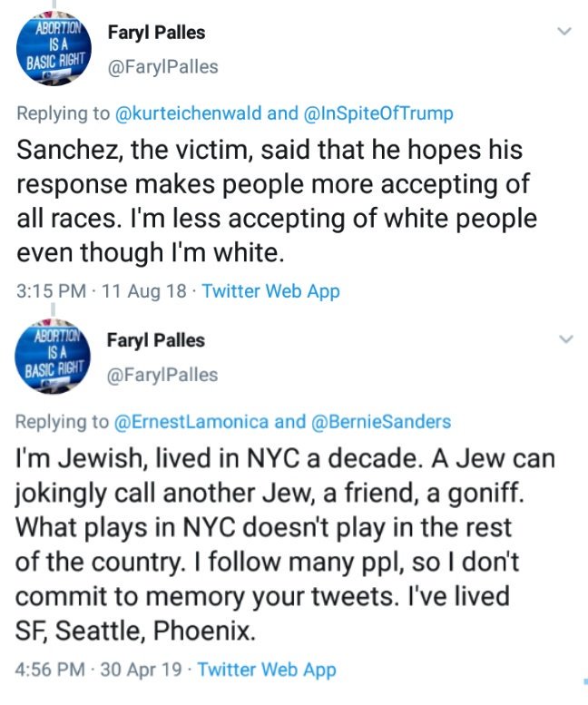Open the @kurteichenwald mention link
Screen dimensions: 588x705
[189, 113]
